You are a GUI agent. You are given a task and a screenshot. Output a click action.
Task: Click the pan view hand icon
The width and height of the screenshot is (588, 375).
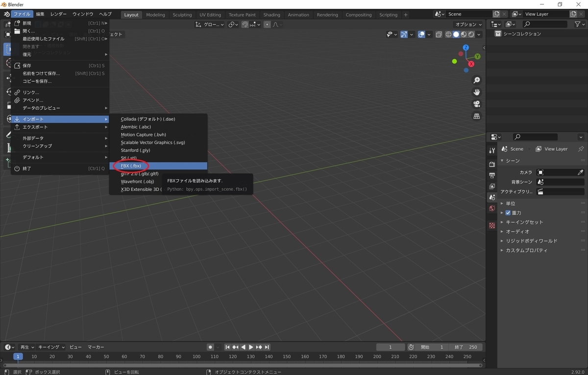[x=476, y=92]
